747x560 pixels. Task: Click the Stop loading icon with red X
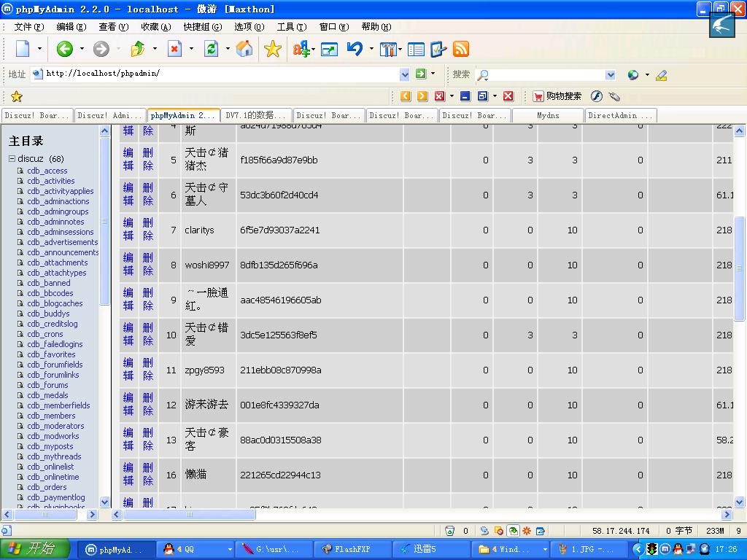(x=175, y=49)
